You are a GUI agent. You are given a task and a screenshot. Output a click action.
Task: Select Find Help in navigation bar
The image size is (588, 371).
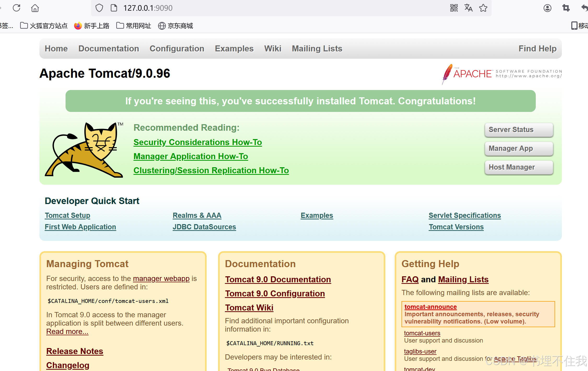[537, 49]
